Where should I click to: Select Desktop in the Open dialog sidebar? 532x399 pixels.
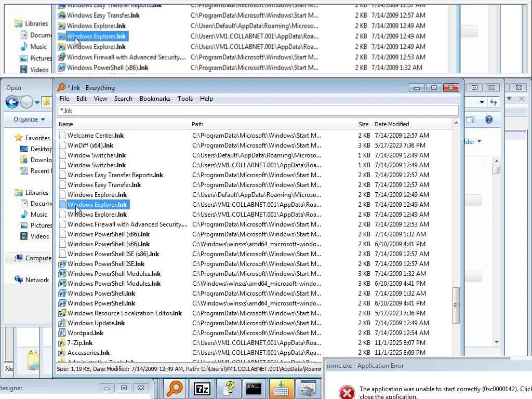(36, 149)
